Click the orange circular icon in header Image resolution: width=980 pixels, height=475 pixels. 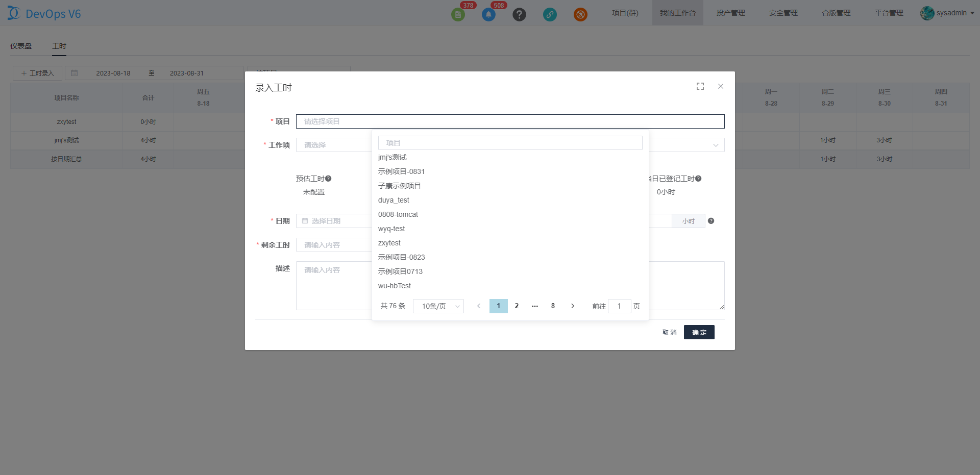580,14
